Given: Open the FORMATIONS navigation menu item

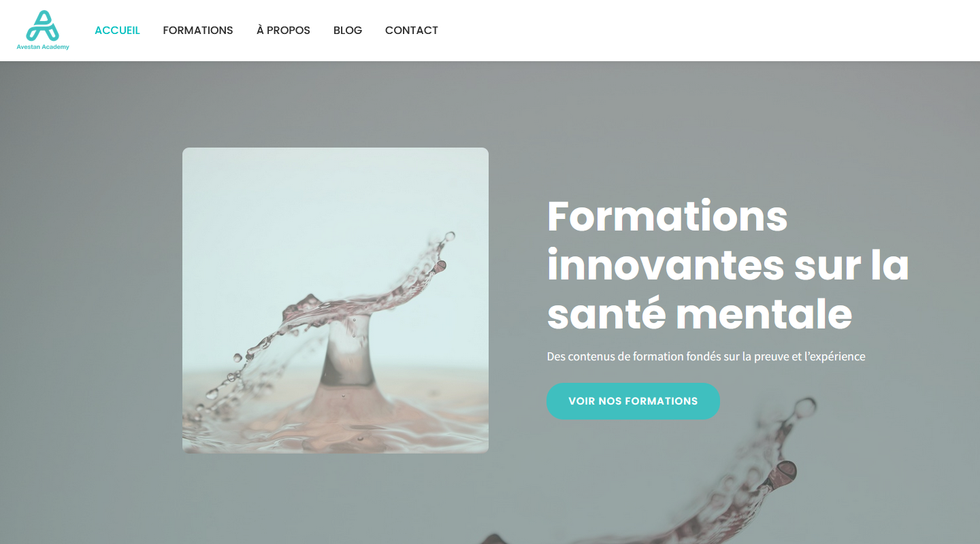Looking at the screenshot, I should (198, 30).
